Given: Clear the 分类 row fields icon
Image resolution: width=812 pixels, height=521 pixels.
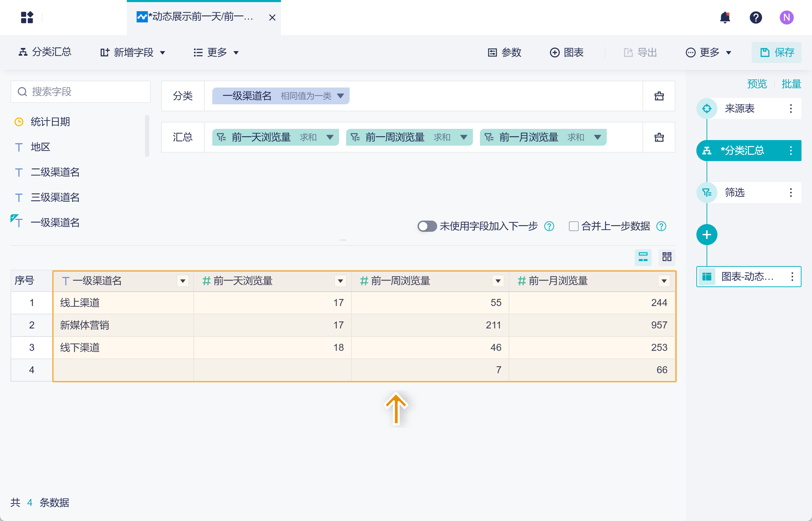Looking at the screenshot, I should (x=659, y=96).
